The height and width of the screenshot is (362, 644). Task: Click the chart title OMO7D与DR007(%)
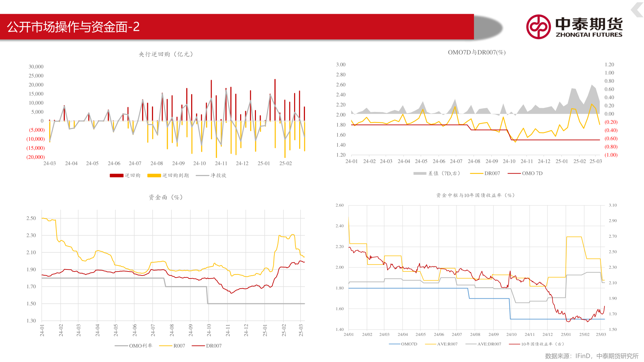(477, 52)
